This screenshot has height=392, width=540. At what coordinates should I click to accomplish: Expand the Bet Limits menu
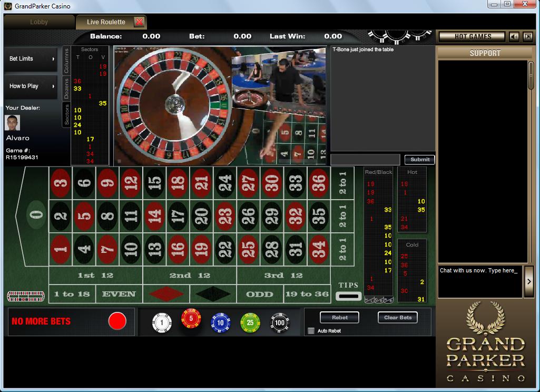[31, 59]
